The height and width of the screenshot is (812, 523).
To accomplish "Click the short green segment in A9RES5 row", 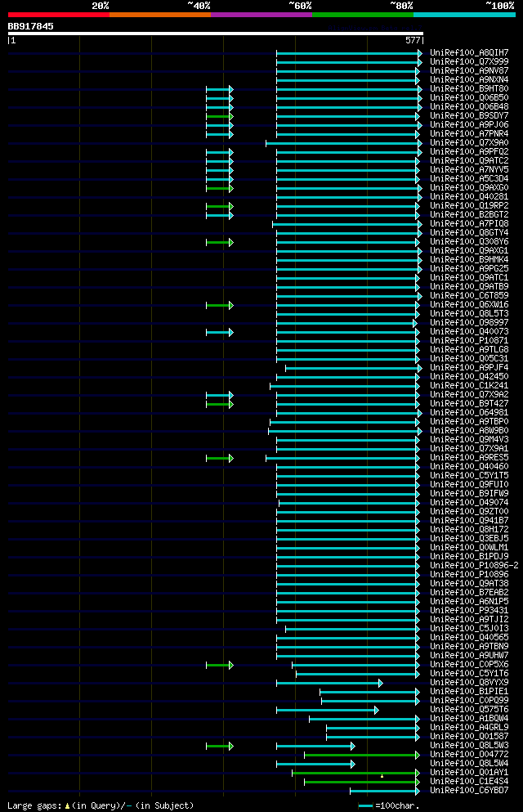I will [220, 458].
